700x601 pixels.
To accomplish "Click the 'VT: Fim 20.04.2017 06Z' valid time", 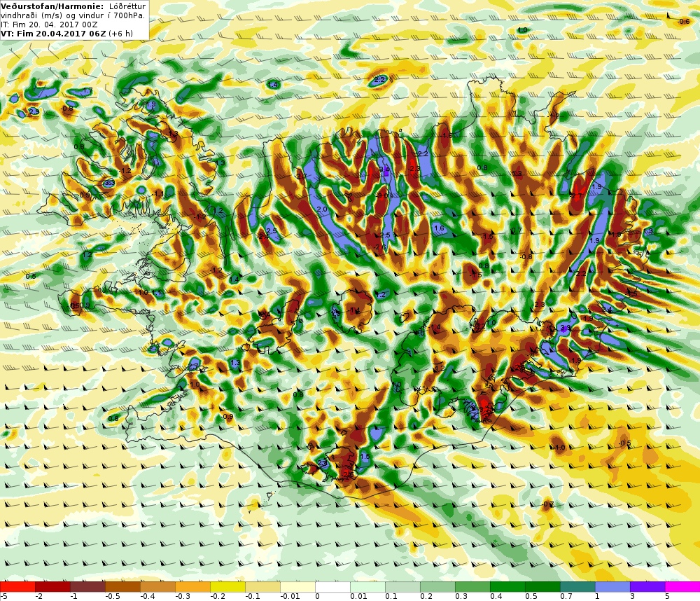I will pos(53,33).
